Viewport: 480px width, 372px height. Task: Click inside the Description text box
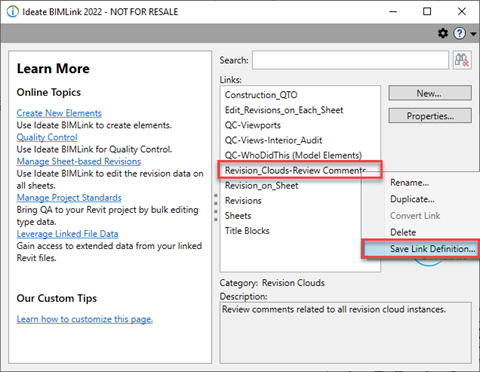(x=345, y=333)
